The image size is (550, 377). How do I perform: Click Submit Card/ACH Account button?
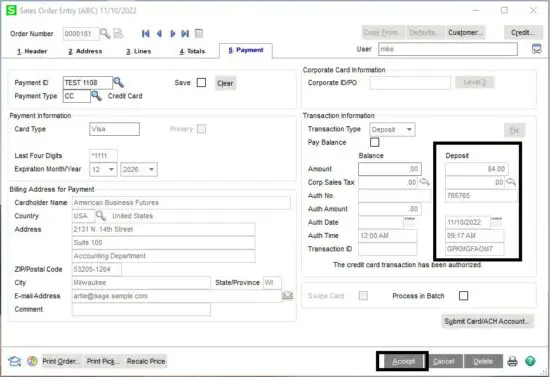488,321
